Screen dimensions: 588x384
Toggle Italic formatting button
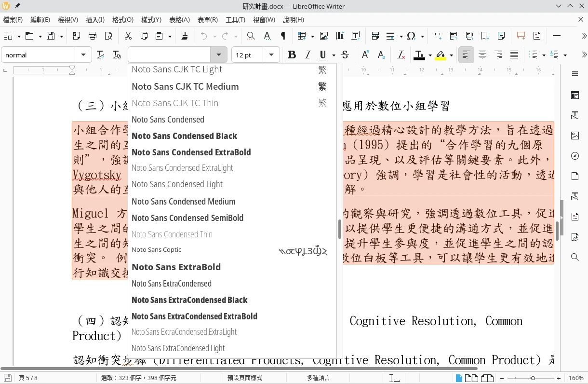tap(307, 55)
